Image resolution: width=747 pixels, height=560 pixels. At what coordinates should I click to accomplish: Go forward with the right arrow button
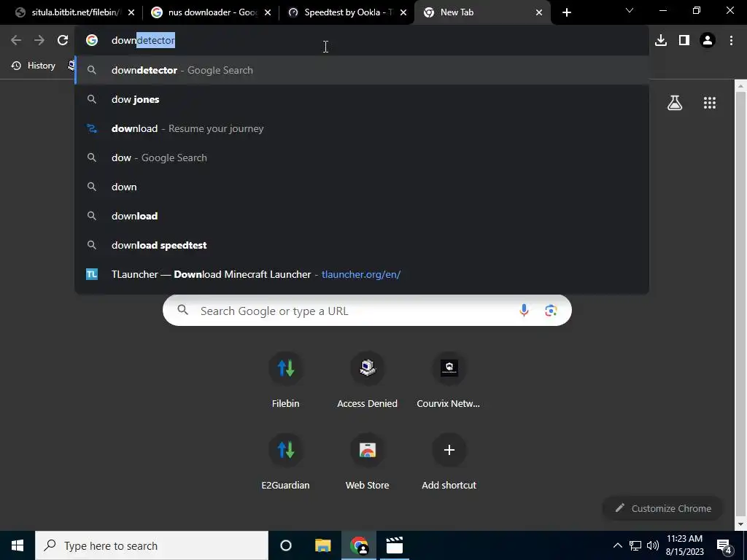[x=39, y=41]
